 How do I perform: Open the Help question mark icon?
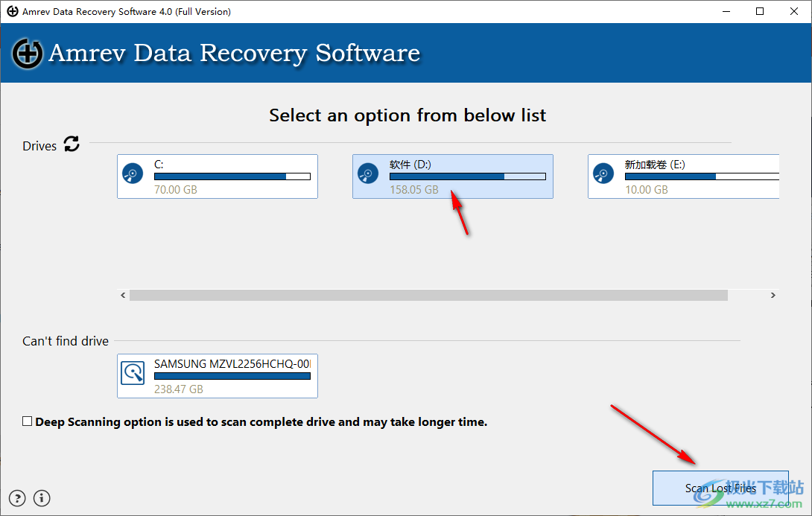pyautogui.click(x=16, y=498)
